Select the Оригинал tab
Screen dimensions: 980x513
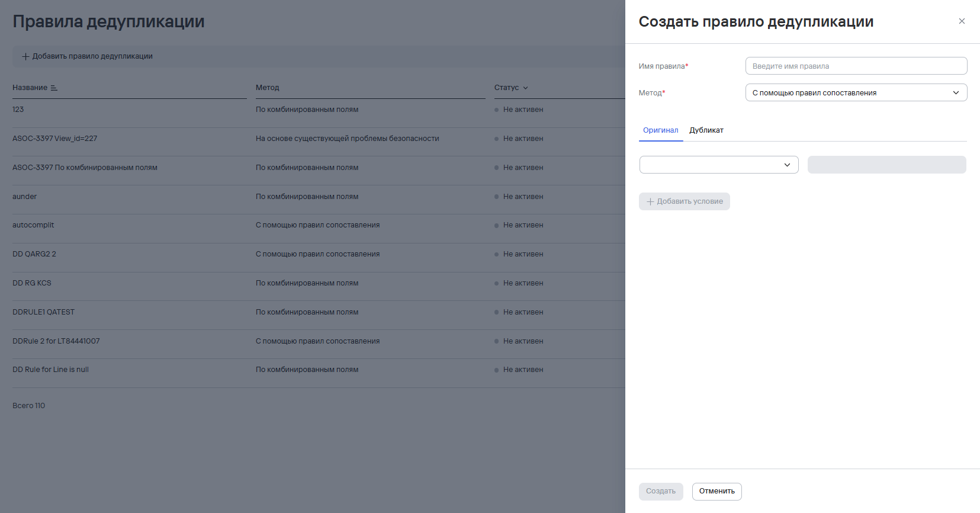tap(660, 130)
